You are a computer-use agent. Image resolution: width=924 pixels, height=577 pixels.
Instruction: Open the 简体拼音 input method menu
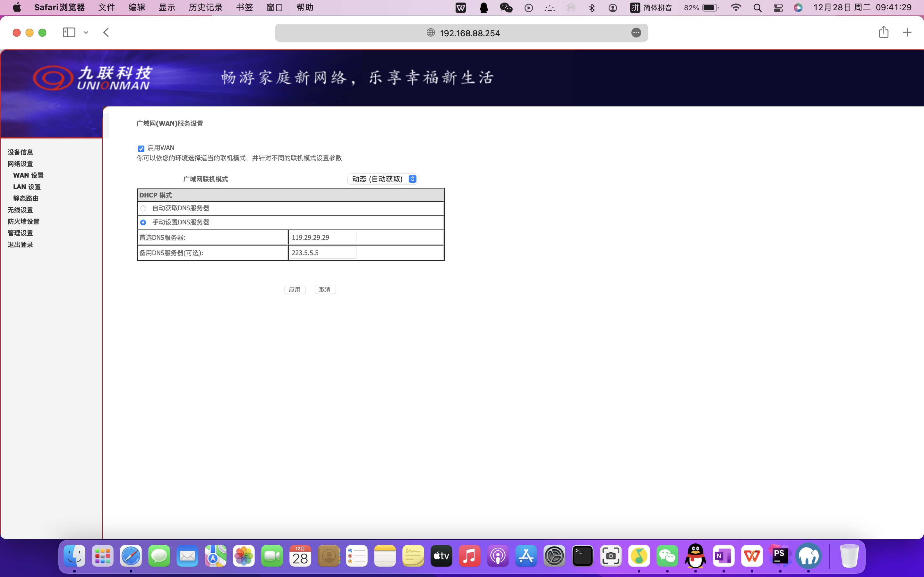point(651,8)
